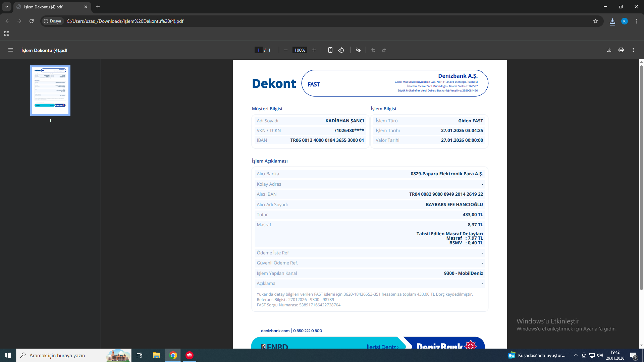Screen dimensions: 644x362
Task: Open a new tab
Action: tap(98, 7)
